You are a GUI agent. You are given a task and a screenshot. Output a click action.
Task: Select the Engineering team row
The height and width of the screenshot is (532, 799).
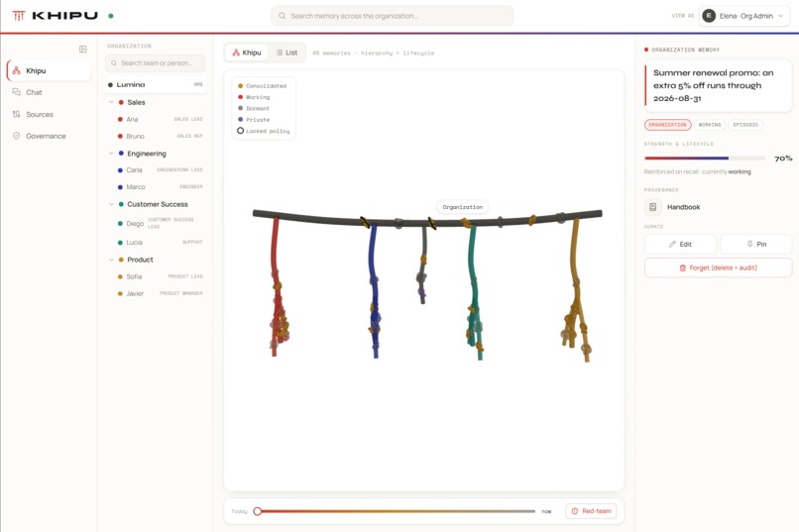pyautogui.click(x=156, y=154)
